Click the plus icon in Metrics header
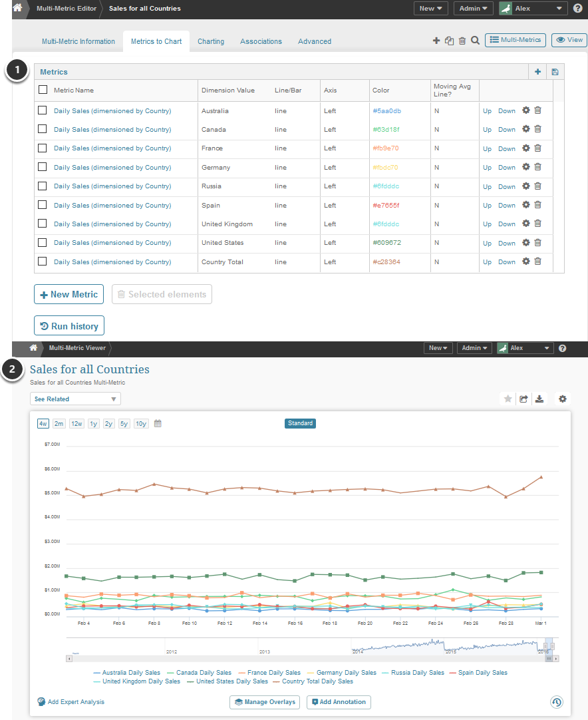The height and width of the screenshot is (720, 588). 537,72
